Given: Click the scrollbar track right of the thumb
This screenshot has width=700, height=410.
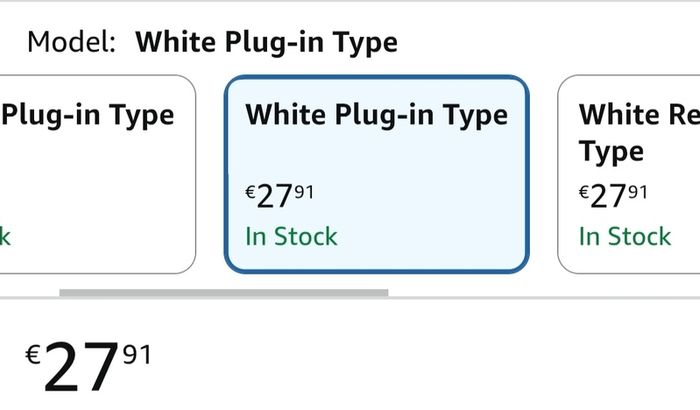Looking at the screenshot, I should pyautogui.click(x=544, y=293).
